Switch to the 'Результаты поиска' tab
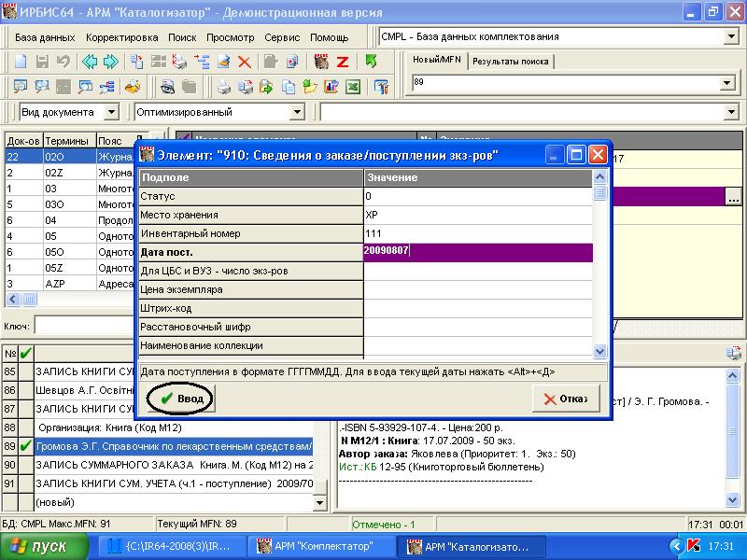 point(510,63)
